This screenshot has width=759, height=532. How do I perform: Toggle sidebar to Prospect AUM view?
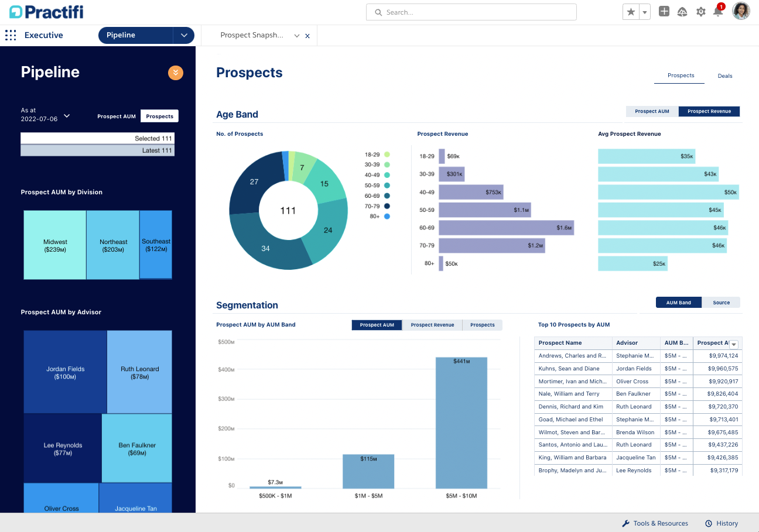pyautogui.click(x=117, y=116)
